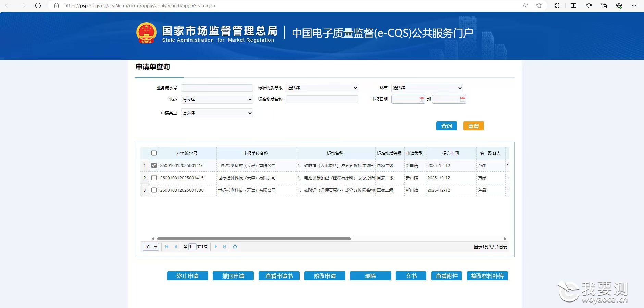The image size is (644, 308).
Task: Expand the 标准物质等级 dropdown
Action: [x=322, y=88]
